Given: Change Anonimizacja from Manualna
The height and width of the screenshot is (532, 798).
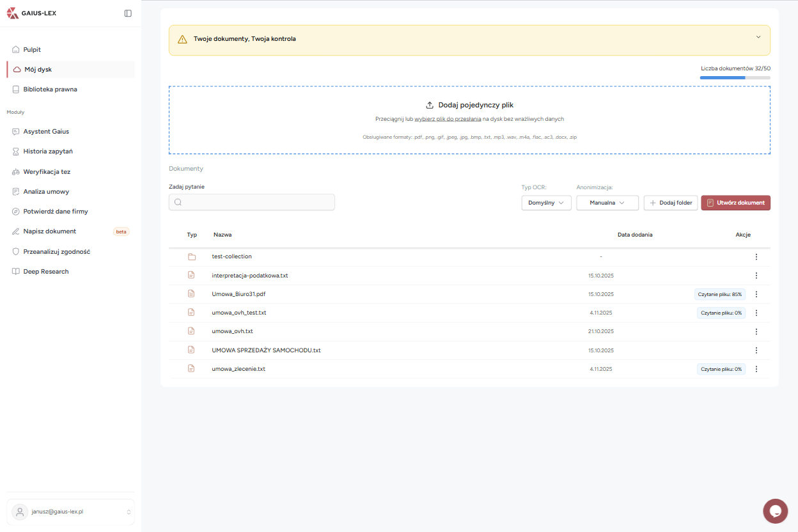Looking at the screenshot, I should pos(607,202).
